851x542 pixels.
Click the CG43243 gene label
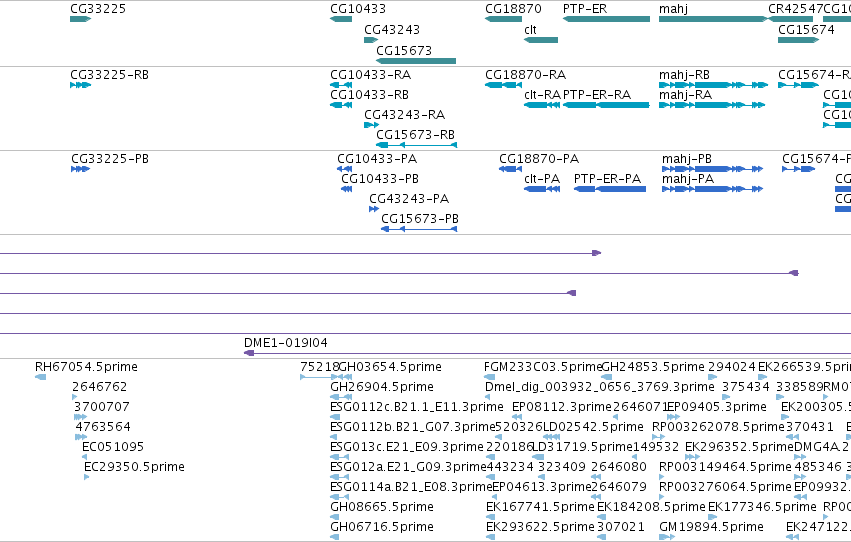pos(392,29)
